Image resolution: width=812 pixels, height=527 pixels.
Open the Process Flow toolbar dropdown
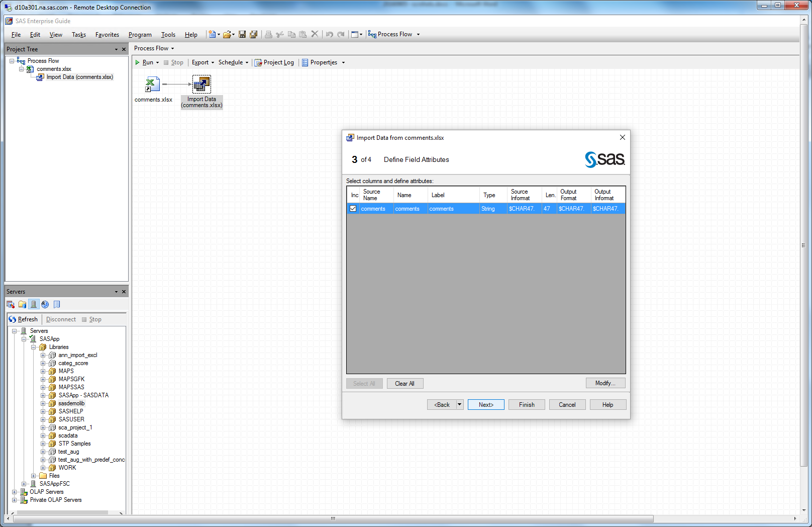(x=418, y=34)
